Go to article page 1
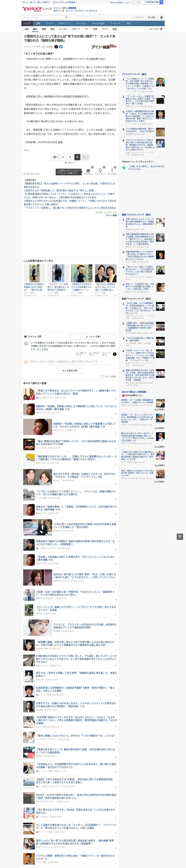 (x=63, y=157)
